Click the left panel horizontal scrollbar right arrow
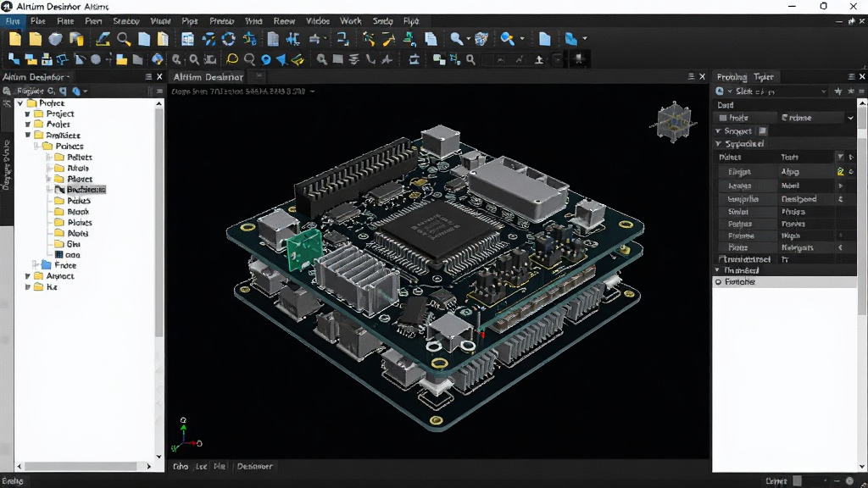The width and height of the screenshot is (868, 488). click(x=148, y=467)
